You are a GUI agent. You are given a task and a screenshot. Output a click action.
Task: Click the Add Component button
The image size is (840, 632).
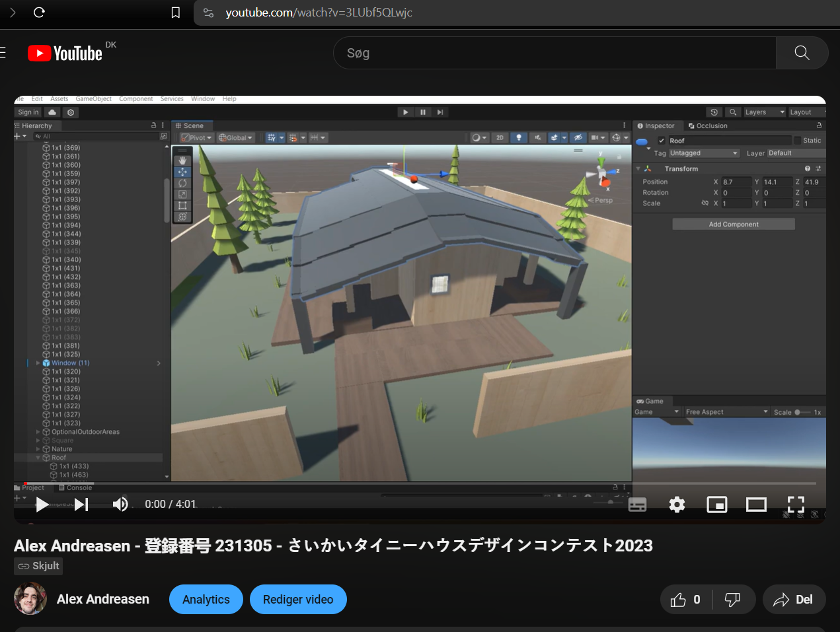click(x=733, y=223)
